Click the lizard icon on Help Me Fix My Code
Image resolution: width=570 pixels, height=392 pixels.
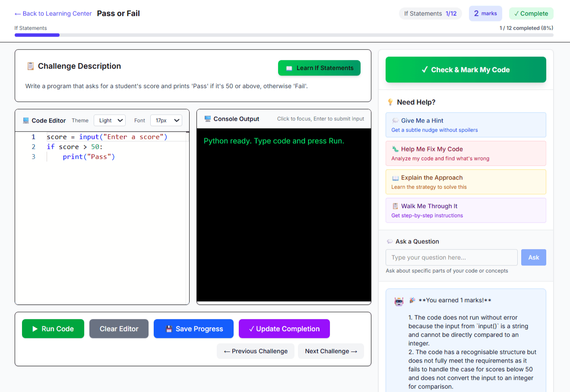pos(395,149)
